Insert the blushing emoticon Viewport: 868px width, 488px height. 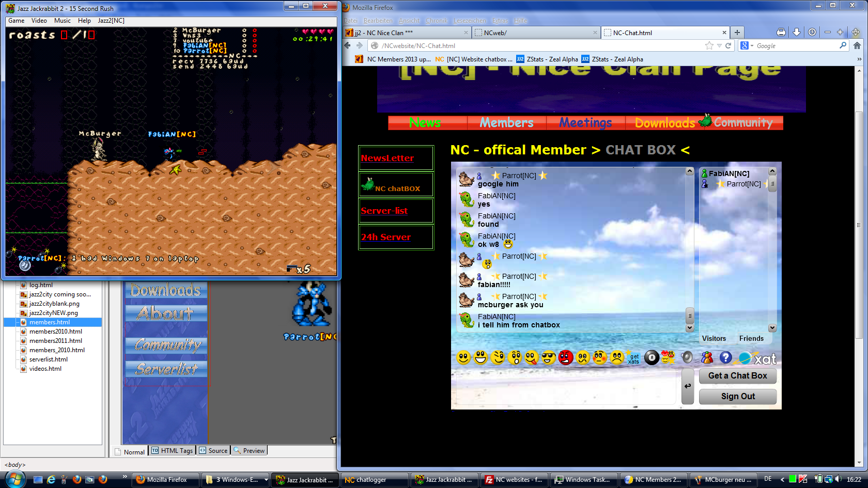(600, 357)
